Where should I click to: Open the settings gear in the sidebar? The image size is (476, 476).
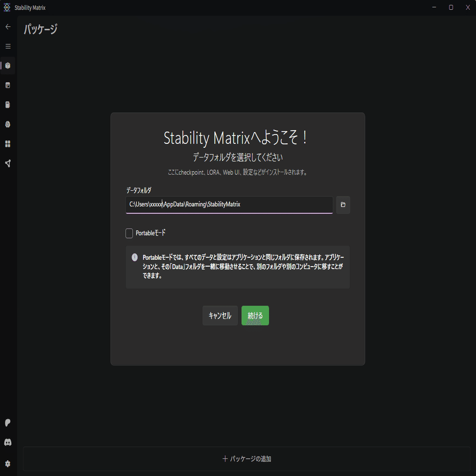(8, 464)
